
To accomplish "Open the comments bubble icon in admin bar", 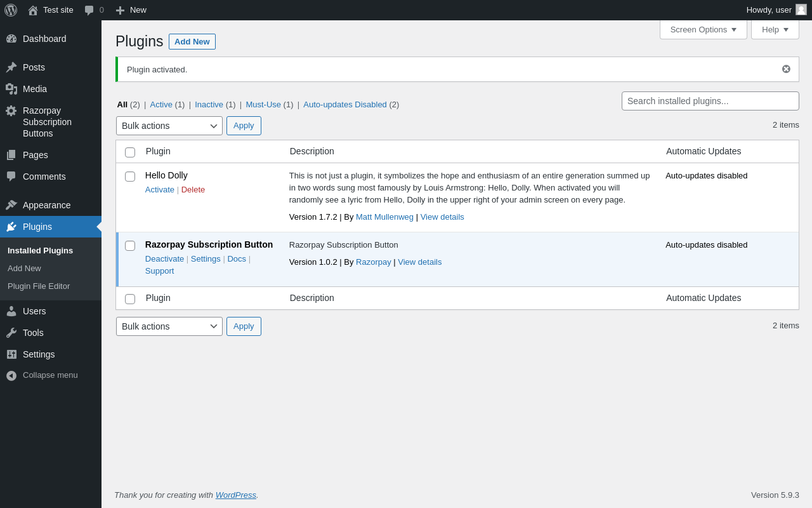I will tap(89, 10).
